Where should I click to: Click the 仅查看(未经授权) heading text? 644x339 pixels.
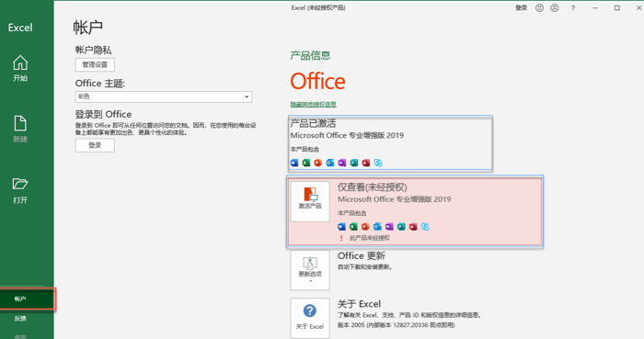[x=373, y=187]
